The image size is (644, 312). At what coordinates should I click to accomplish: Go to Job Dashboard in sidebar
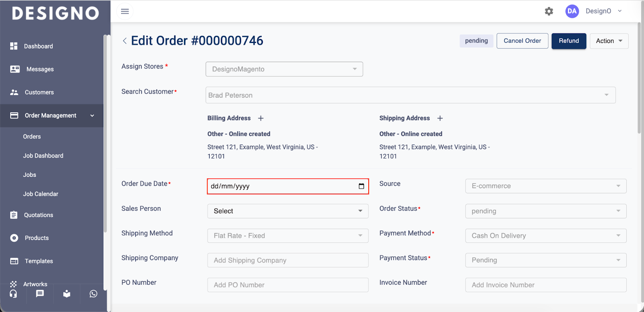click(43, 156)
